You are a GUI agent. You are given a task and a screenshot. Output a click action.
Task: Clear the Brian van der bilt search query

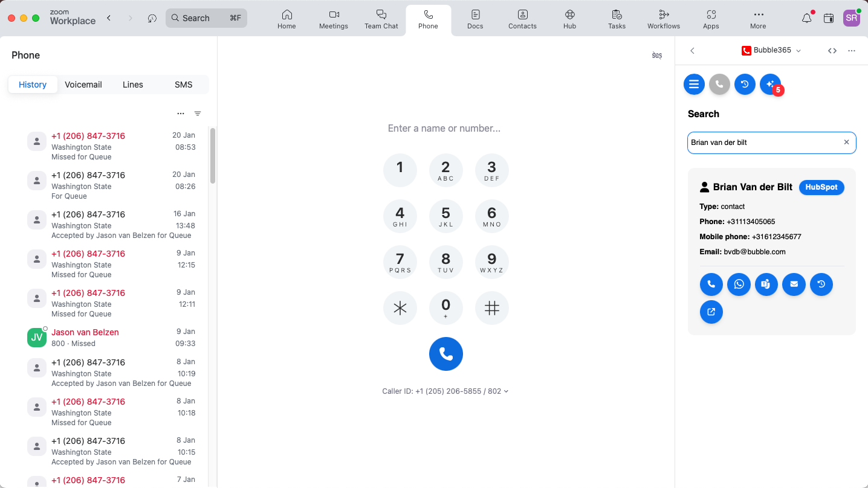pyautogui.click(x=846, y=142)
